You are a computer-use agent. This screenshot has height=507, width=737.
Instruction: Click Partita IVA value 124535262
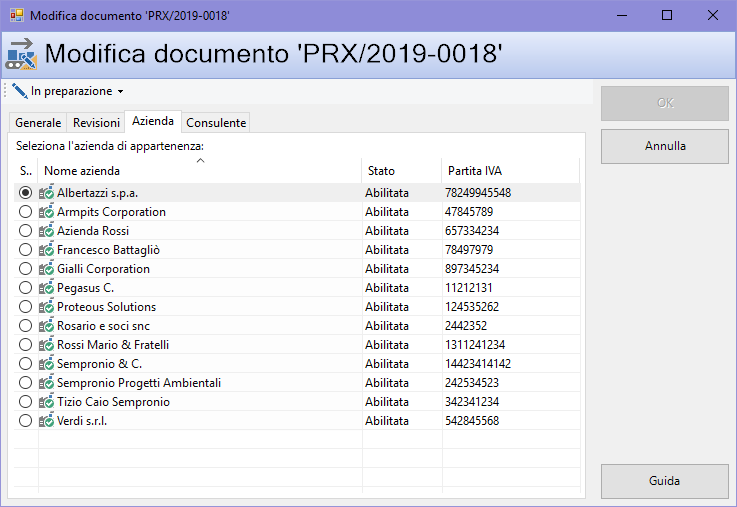472,307
